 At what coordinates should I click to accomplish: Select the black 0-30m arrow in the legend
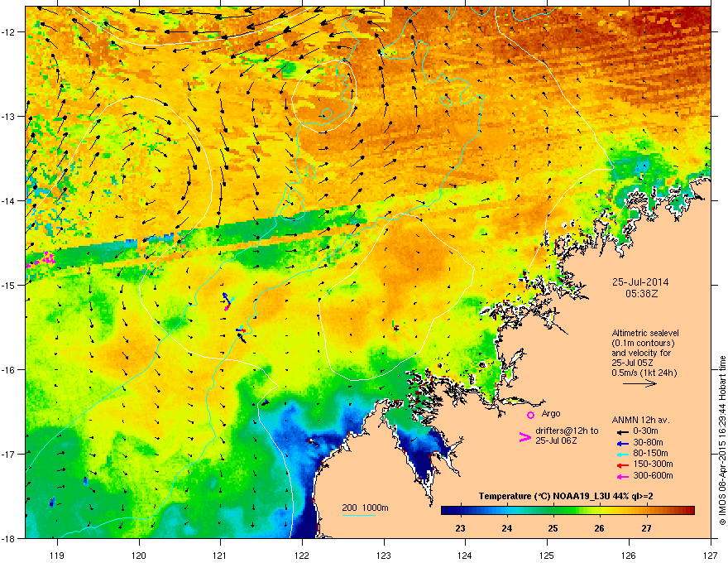tap(622, 431)
